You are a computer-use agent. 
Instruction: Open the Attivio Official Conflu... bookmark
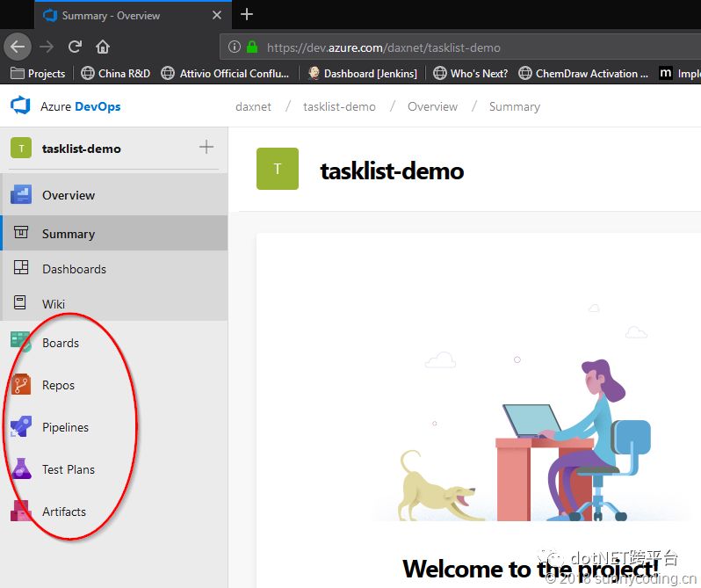tap(225, 73)
